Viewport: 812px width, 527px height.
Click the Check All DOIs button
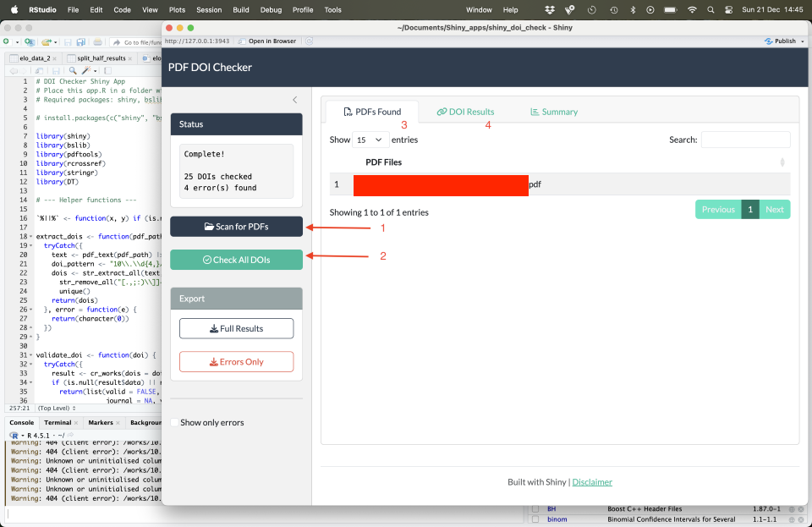tap(237, 260)
